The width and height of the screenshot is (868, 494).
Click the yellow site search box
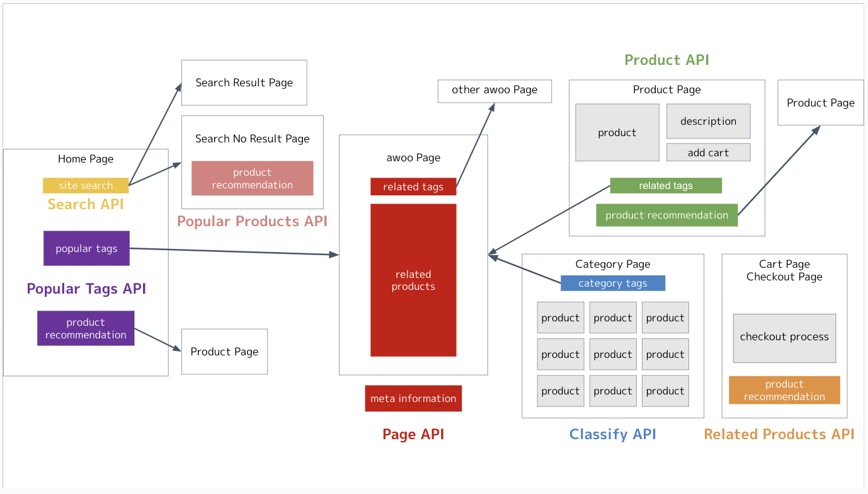[86, 185]
